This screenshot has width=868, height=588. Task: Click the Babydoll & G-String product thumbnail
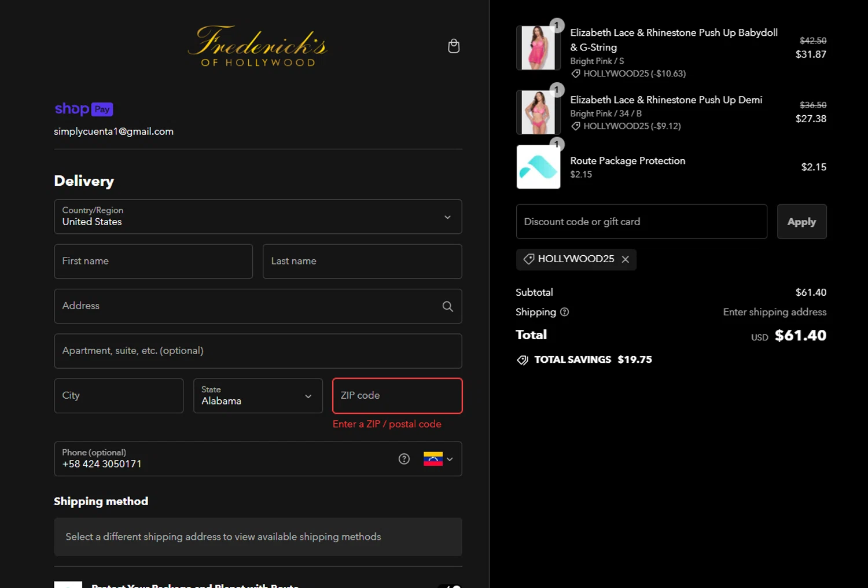click(538, 47)
